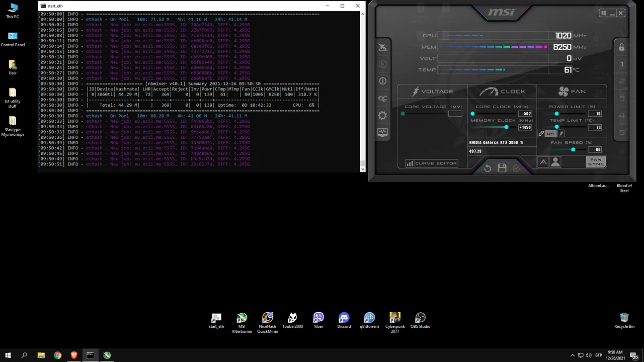Click the start_eth console vertical scrollbar
The height and width of the screenshot is (362, 644).
[x=362, y=92]
